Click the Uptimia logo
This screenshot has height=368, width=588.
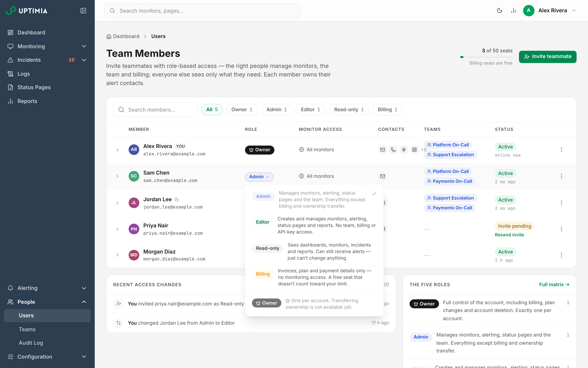point(27,11)
